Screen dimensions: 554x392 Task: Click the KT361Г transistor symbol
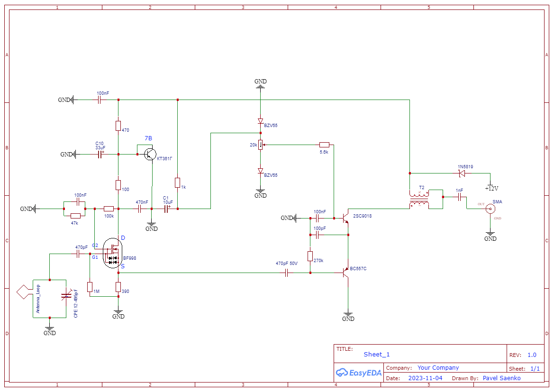click(x=150, y=154)
